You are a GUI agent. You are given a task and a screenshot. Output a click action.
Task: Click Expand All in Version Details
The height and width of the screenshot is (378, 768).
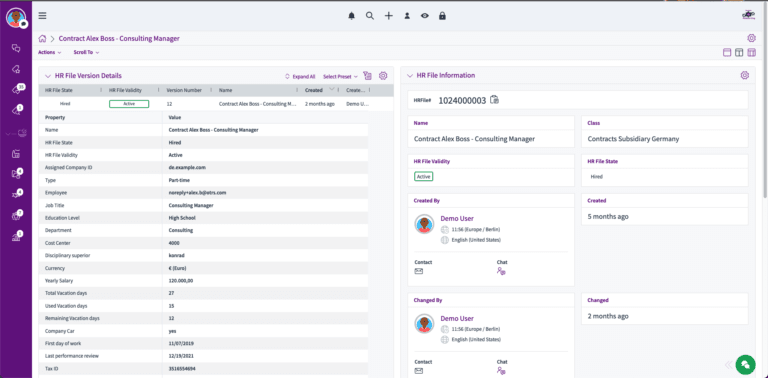pos(300,76)
